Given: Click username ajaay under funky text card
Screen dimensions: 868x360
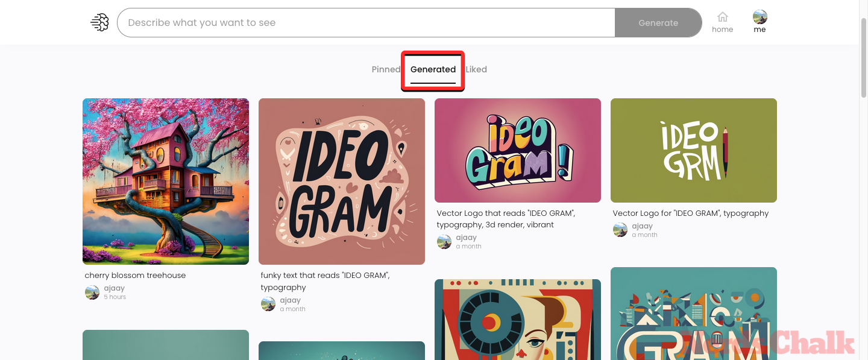Looking at the screenshot, I should coord(290,300).
